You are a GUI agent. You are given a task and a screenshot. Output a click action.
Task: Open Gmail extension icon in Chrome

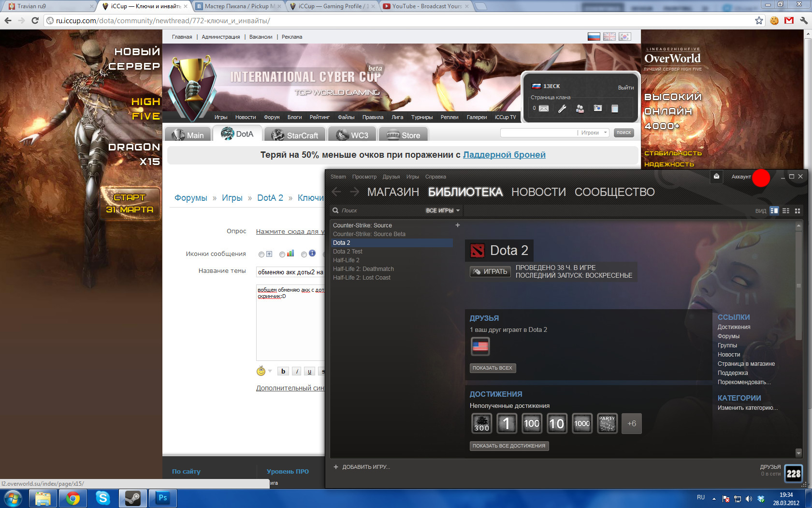[x=789, y=20]
